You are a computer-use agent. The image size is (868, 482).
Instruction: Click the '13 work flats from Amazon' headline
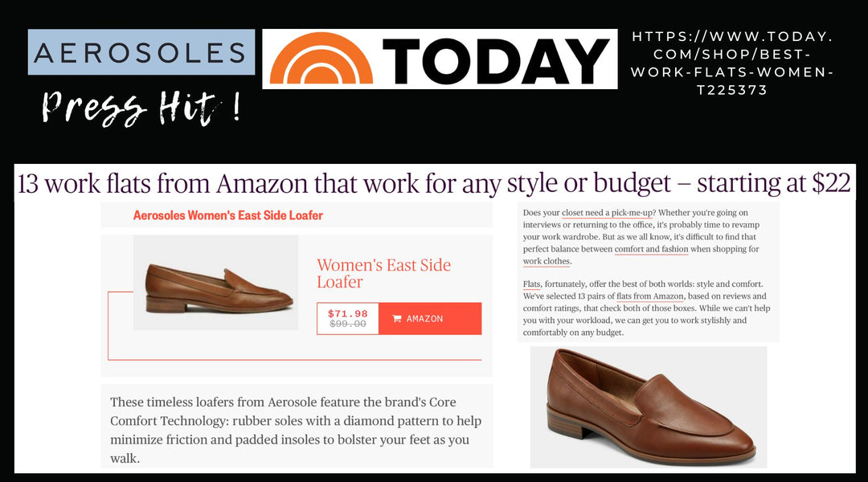pyautogui.click(x=434, y=183)
